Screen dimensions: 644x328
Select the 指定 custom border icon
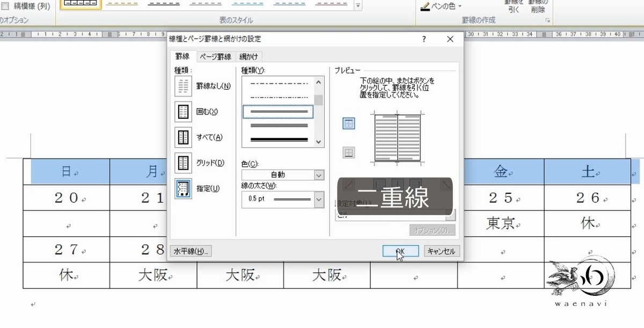(182, 189)
